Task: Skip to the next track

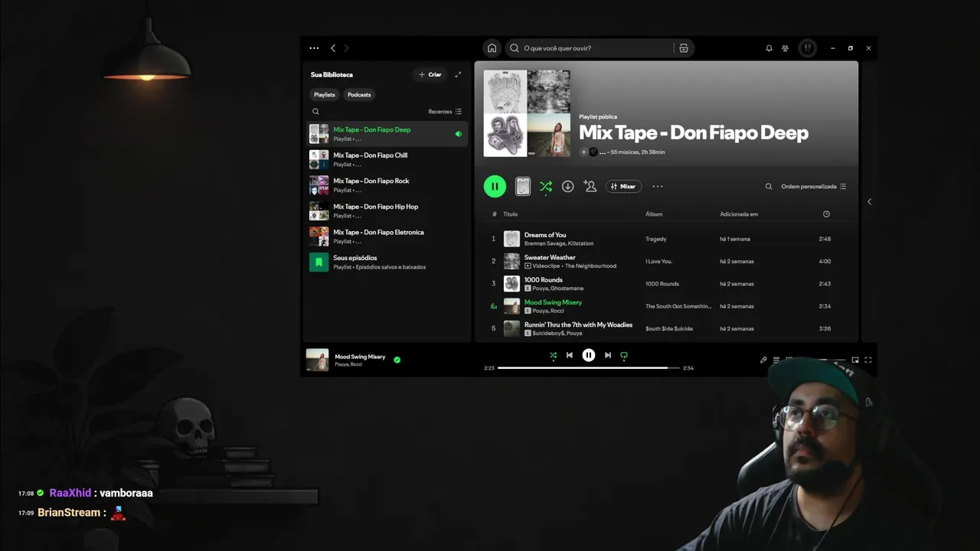Action: [x=608, y=355]
